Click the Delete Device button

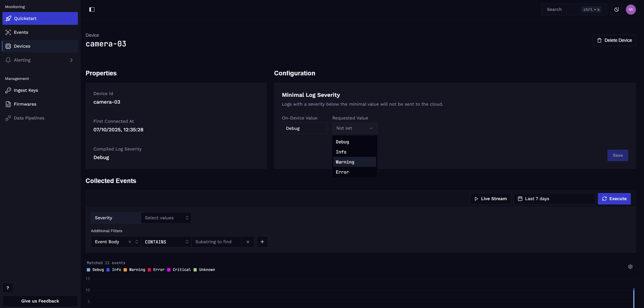coord(614,40)
